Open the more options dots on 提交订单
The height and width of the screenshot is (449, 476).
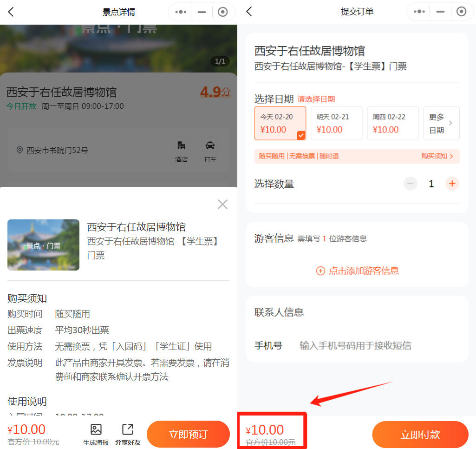point(419,12)
